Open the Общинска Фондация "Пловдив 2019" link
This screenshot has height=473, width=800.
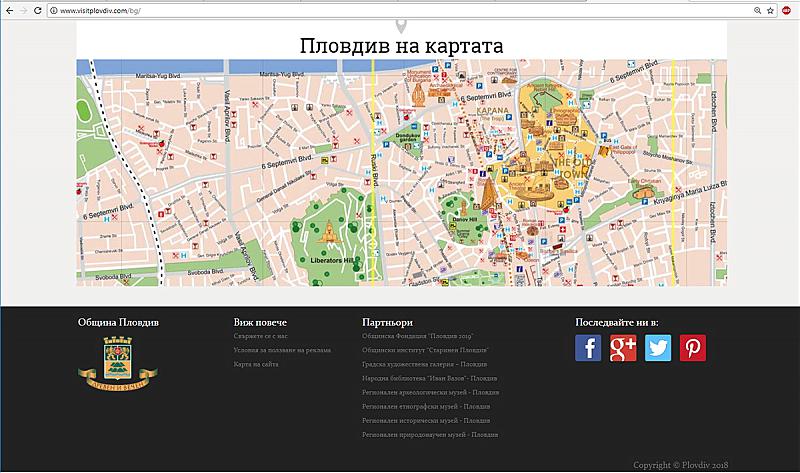click(x=417, y=336)
